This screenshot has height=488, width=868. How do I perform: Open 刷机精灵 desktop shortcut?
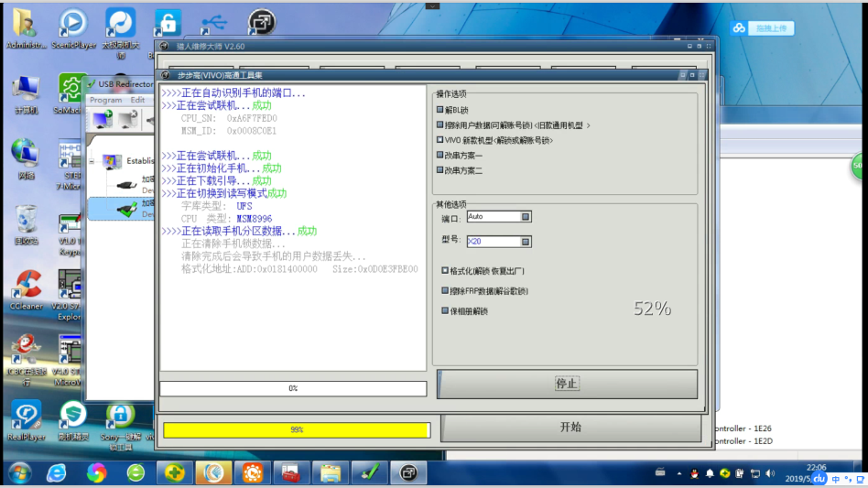(73, 420)
